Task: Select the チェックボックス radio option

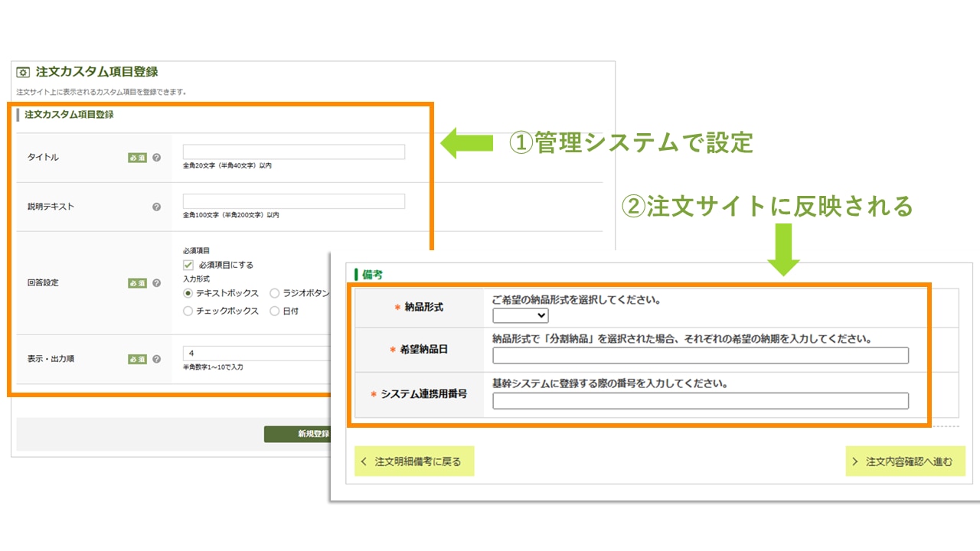Action: [188, 311]
